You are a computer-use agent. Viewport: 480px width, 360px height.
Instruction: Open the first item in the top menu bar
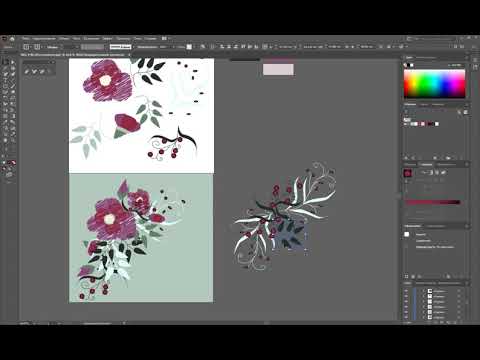(x=26, y=39)
